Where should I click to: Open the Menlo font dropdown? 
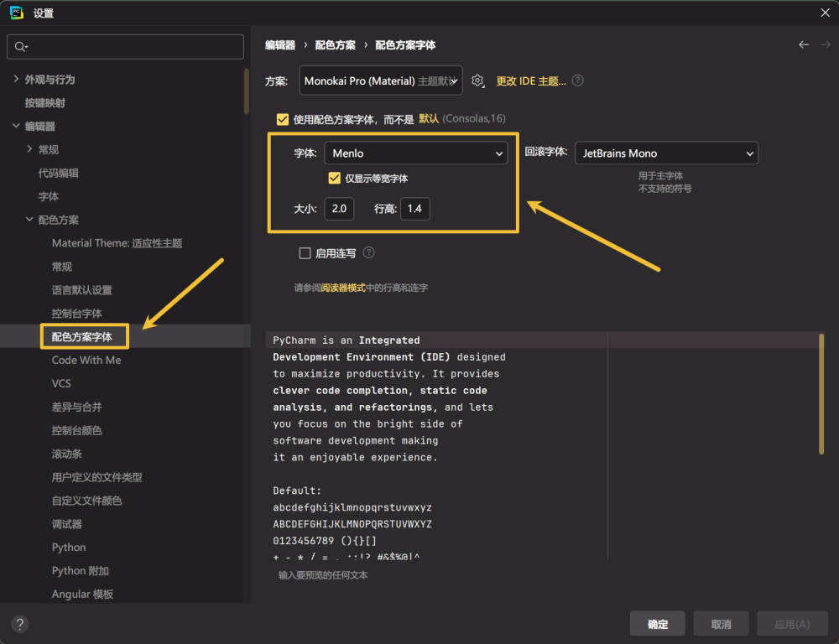coord(416,153)
